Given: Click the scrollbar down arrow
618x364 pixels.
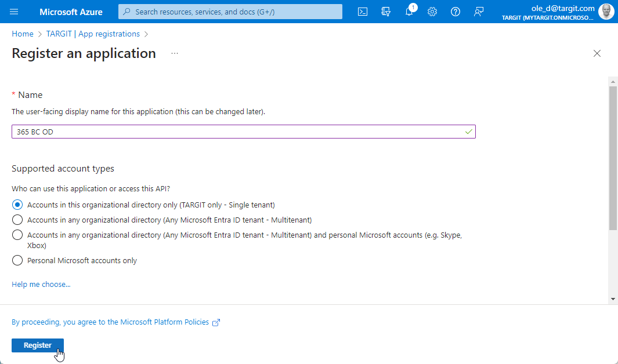Looking at the screenshot, I should [613, 299].
